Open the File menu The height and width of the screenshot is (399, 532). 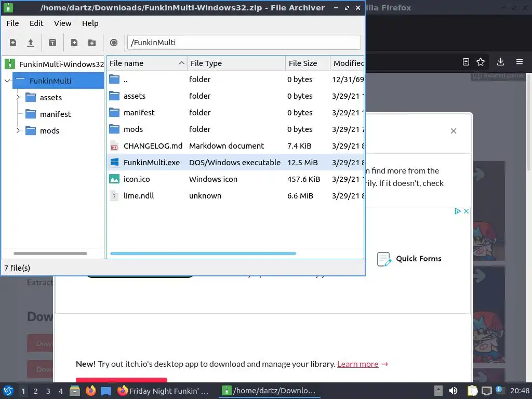pyautogui.click(x=12, y=23)
